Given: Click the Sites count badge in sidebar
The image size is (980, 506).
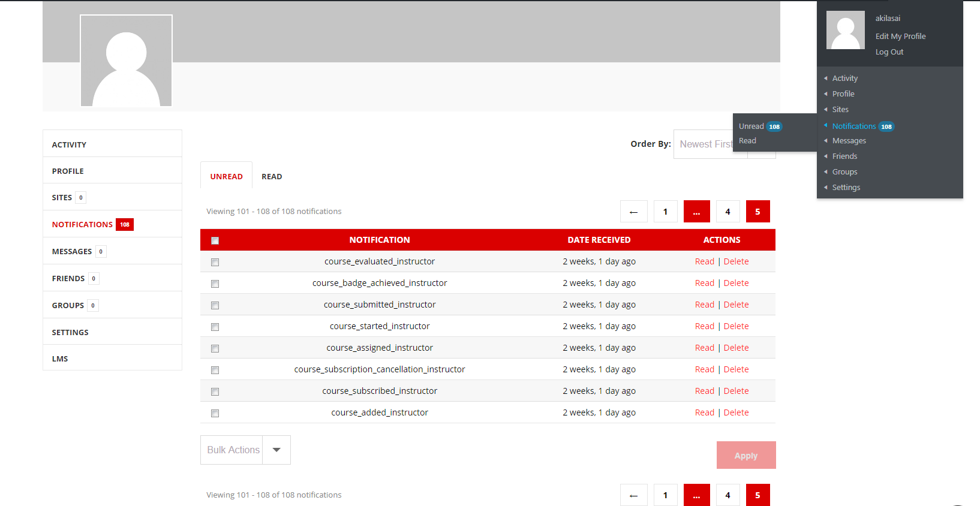Looking at the screenshot, I should click(81, 198).
